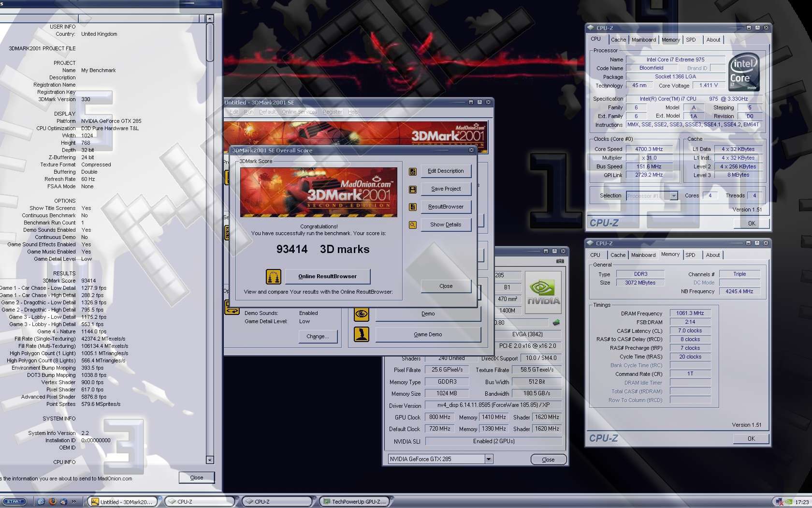Click the Intel Core i7 logo

click(744, 72)
